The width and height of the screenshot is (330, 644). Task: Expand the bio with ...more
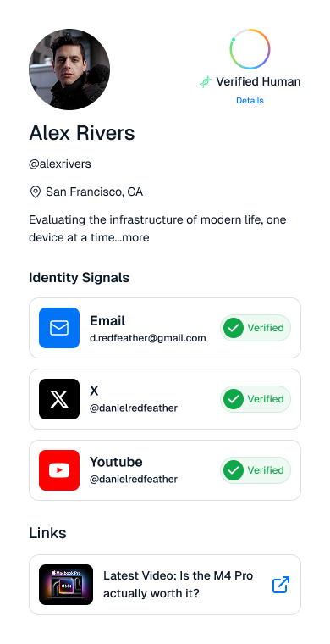[135, 237]
